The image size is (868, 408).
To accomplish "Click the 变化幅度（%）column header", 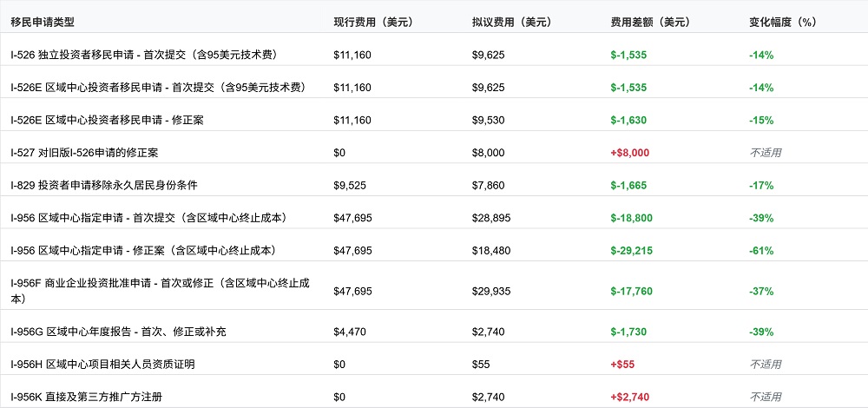I will pos(783,22).
